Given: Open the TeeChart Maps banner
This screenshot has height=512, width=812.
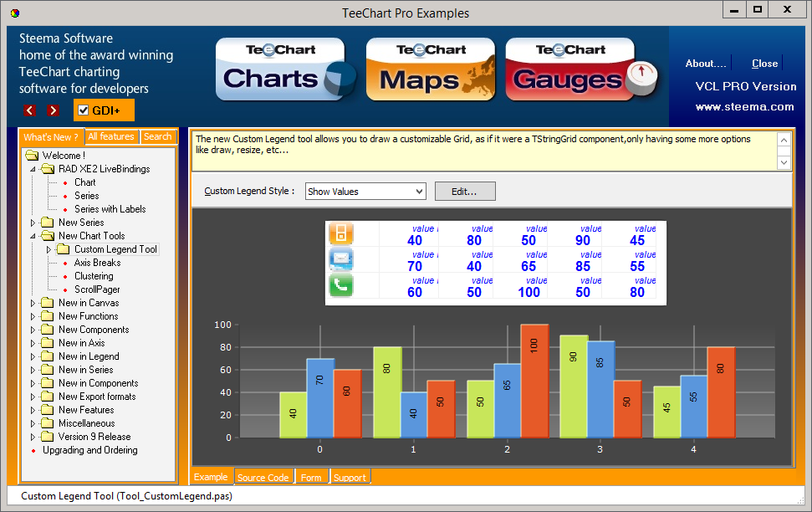Looking at the screenshot, I should click(431, 69).
